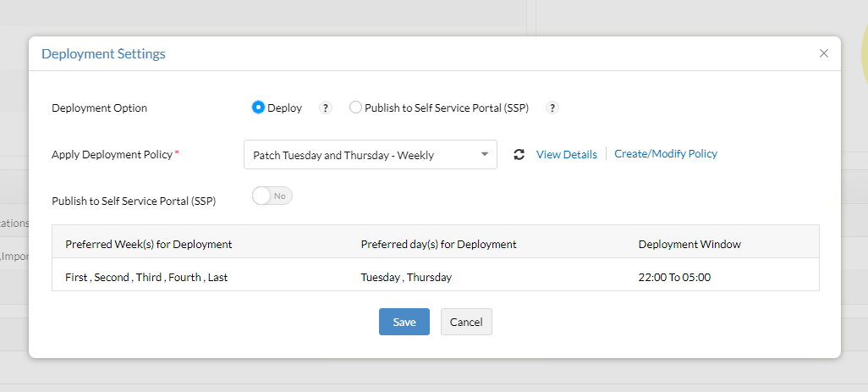This screenshot has height=392, width=868.
Task: Click the Deployment Settings dialog title
Action: [103, 54]
